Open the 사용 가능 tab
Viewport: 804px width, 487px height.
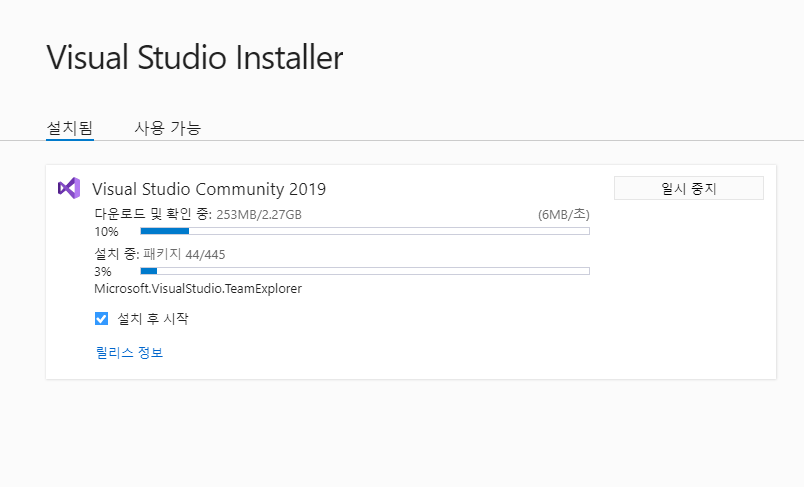[167, 128]
